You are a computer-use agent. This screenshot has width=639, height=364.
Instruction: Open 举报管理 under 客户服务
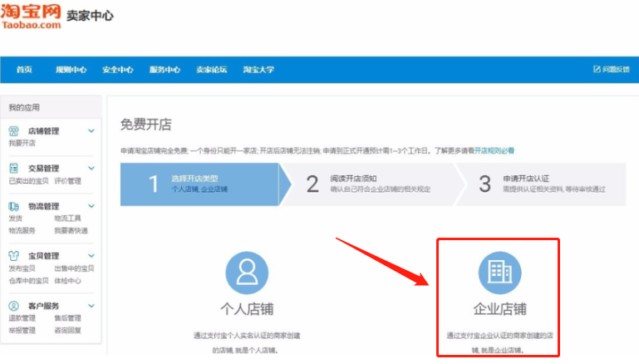click(x=22, y=330)
